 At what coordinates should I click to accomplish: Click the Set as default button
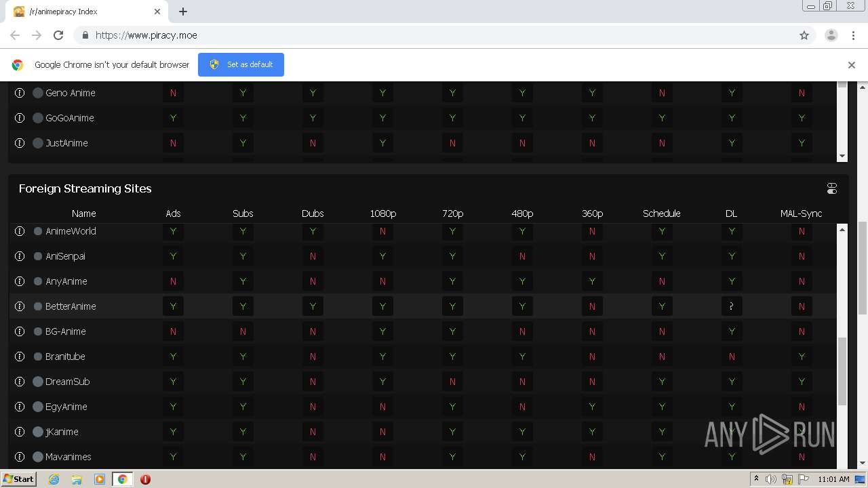pyautogui.click(x=241, y=64)
